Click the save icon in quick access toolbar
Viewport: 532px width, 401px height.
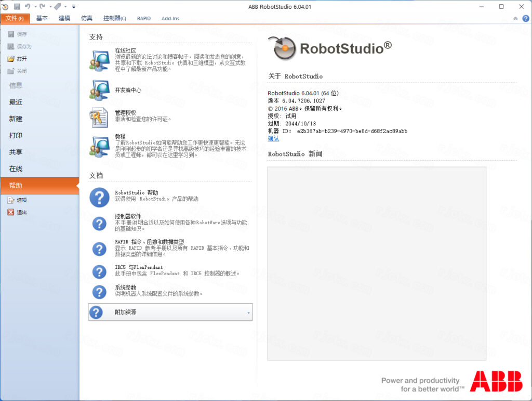17,6
